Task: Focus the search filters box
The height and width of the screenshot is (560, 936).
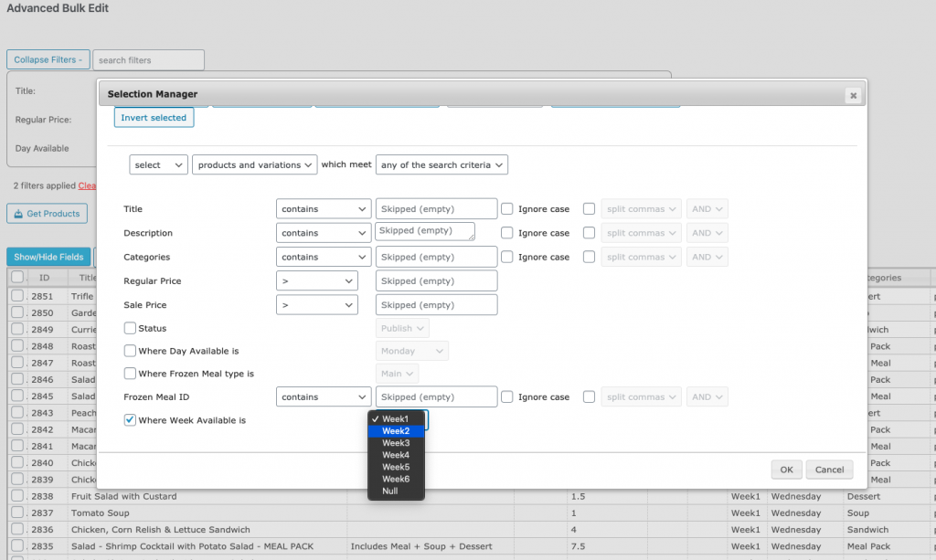Action: 149,59
